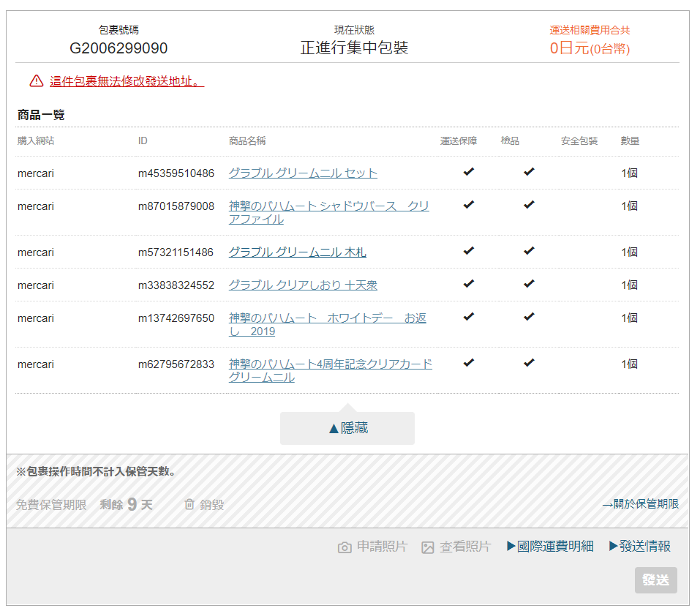
Task: Click 銷毀 to destroy the package
Action: pyautogui.click(x=211, y=505)
